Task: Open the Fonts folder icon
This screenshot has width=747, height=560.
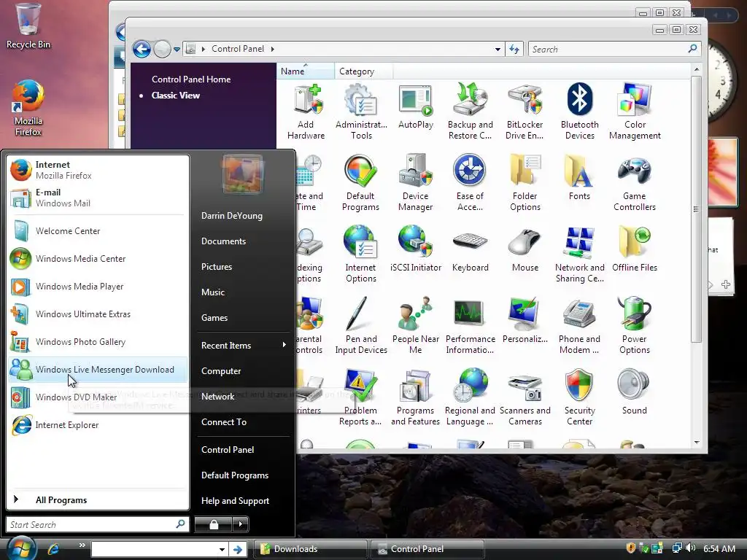Action: (x=579, y=178)
